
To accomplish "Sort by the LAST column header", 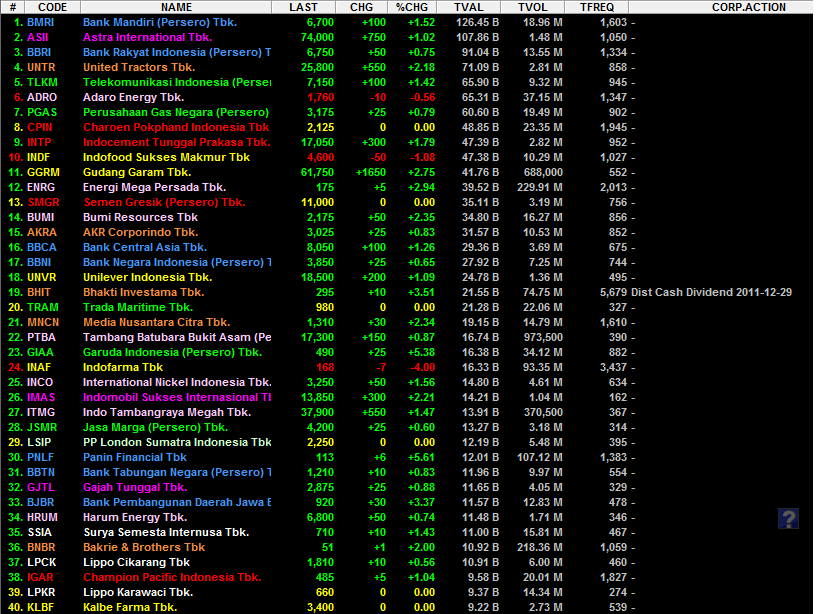I will pos(303,7).
